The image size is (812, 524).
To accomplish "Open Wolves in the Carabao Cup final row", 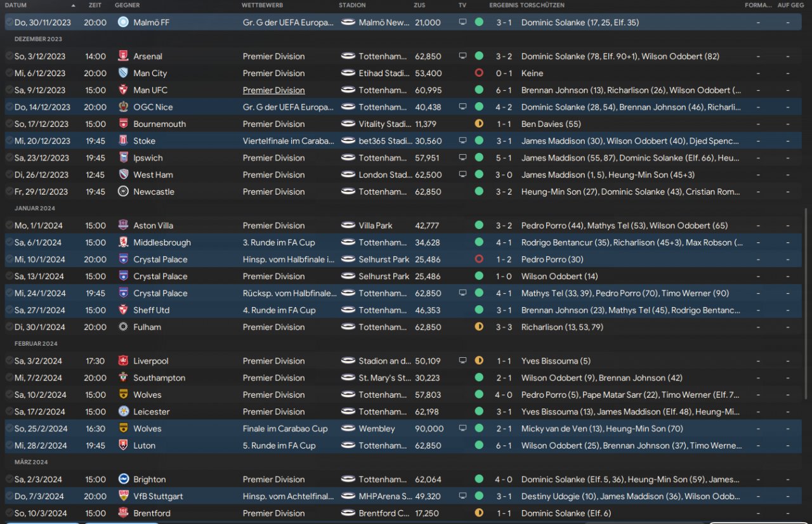I will point(147,429).
